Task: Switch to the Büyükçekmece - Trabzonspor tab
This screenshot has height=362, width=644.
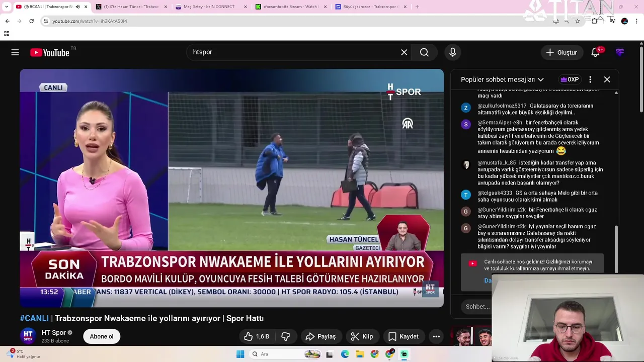Action: [x=371, y=7]
